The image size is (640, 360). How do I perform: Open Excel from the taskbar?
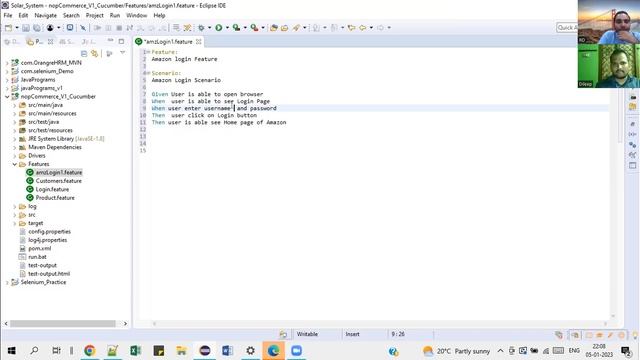[x=136, y=351]
